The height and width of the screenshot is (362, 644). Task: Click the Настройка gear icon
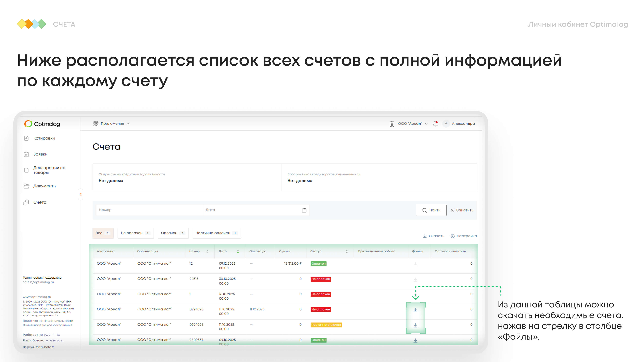click(452, 236)
